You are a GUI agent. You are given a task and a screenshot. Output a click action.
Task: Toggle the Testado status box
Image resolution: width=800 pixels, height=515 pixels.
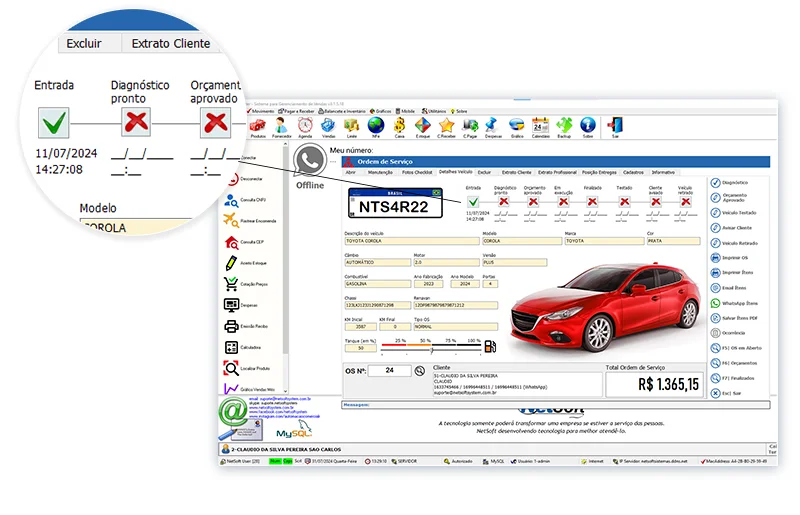[624, 202]
